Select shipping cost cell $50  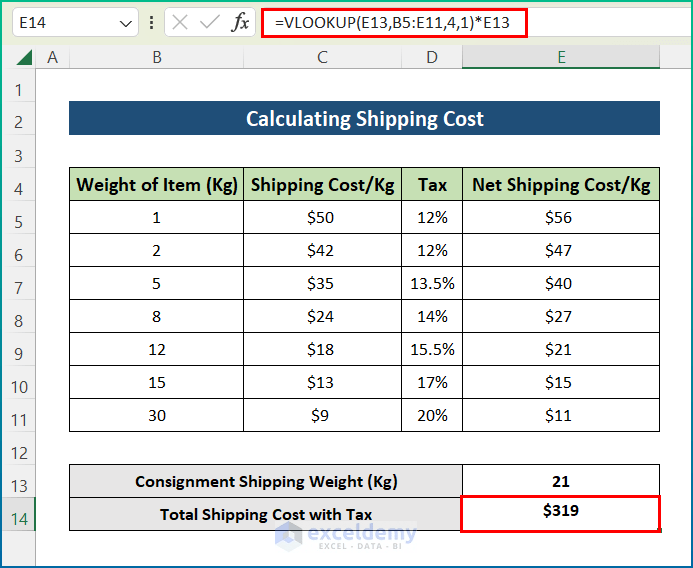pyautogui.click(x=322, y=217)
